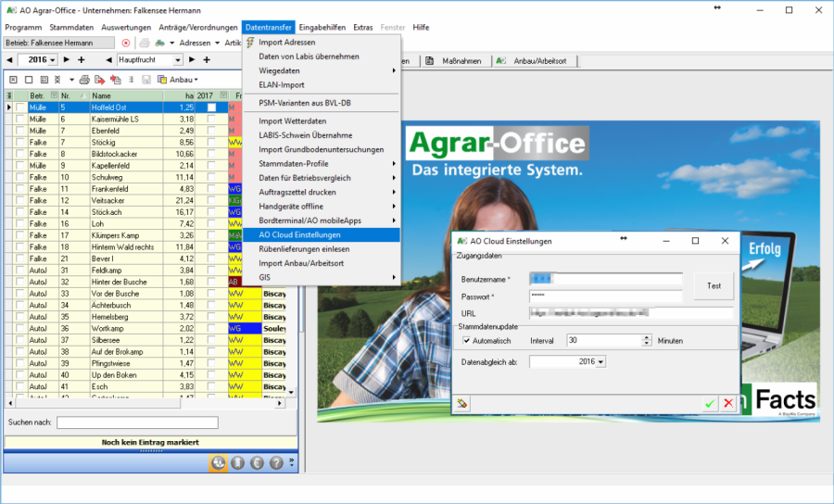Click the printer icon in field list toolbar

(84, 80)
